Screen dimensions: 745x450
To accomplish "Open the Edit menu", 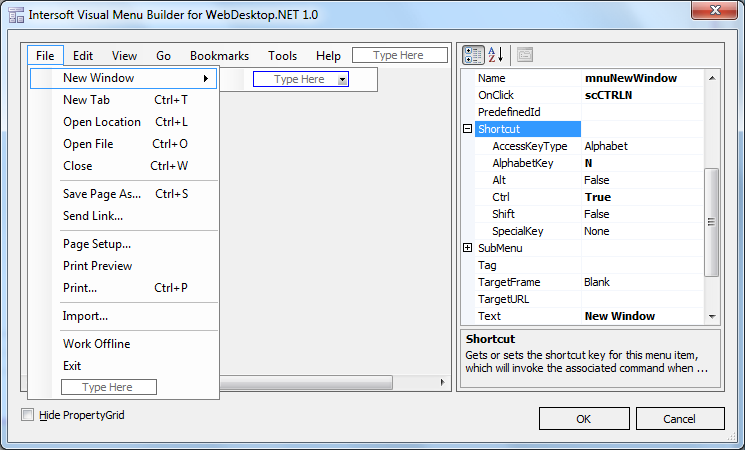I will [x=83, y=56].
